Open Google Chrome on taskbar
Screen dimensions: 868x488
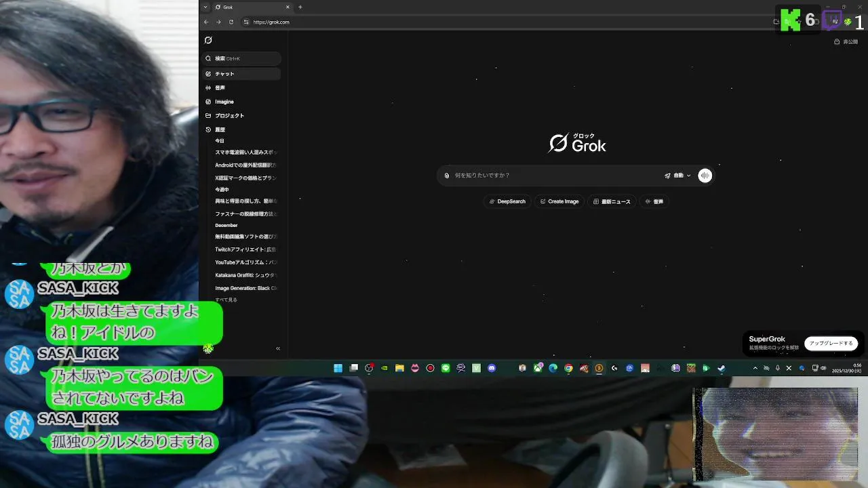[568, 368]
